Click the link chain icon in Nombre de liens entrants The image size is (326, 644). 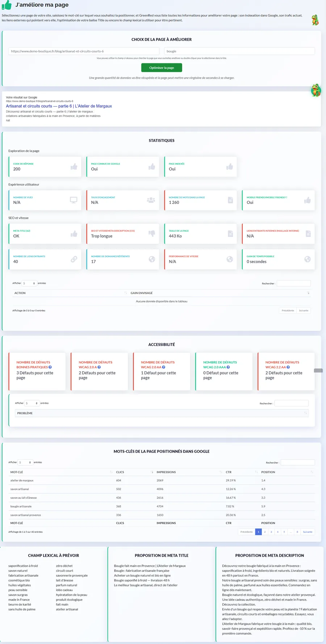click(74, 259)
